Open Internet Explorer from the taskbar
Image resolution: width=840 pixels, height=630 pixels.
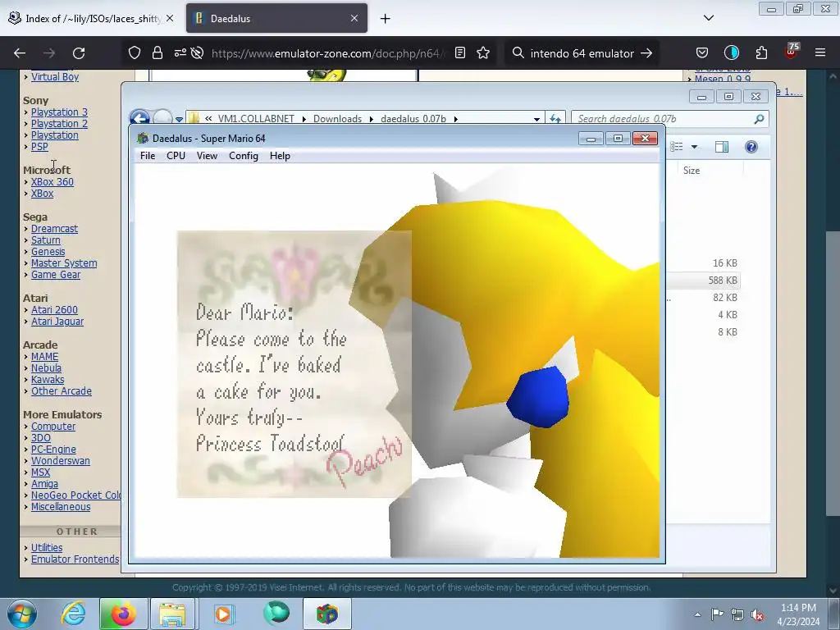73,614
